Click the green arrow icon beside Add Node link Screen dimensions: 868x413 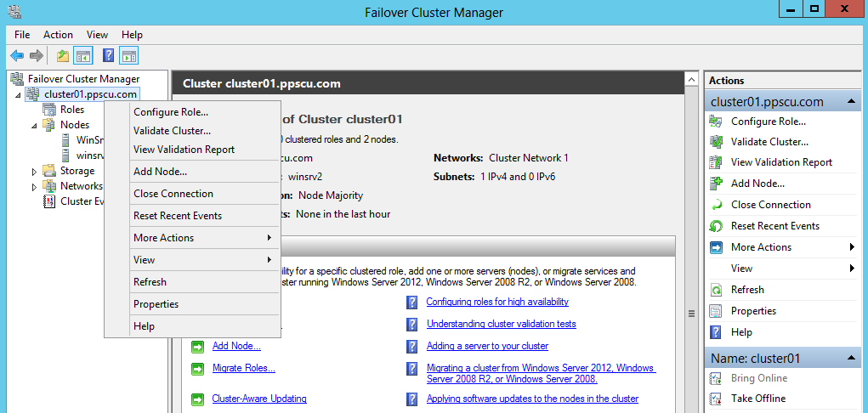pyautogui.click(x=197, y=347)
